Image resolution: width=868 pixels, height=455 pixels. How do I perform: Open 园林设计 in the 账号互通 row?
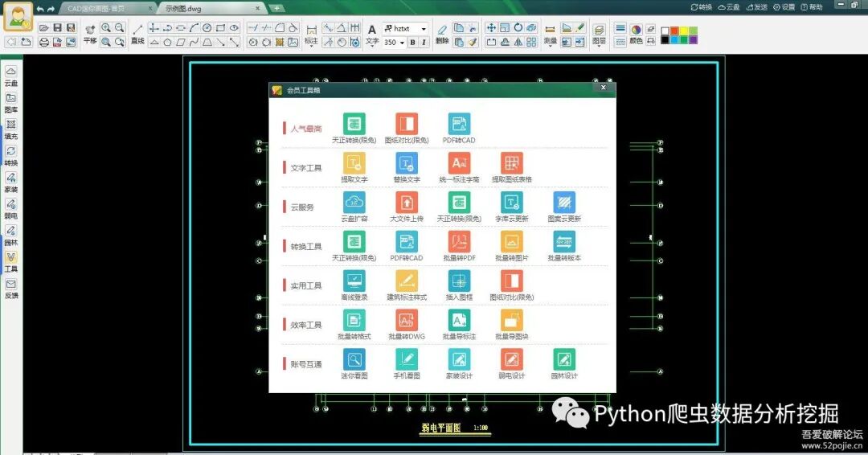click(x=564, y=363)
